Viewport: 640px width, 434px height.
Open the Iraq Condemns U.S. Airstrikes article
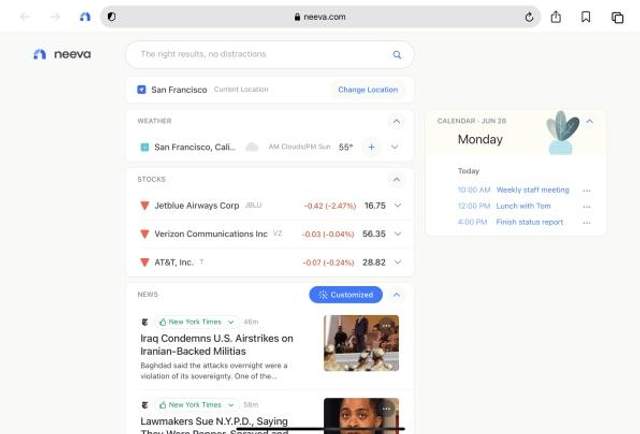click(217, 345)
